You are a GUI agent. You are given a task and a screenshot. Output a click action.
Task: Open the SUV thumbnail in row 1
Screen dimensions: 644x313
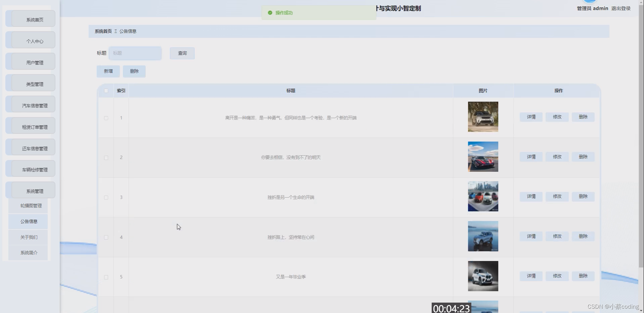coord(483,117)
